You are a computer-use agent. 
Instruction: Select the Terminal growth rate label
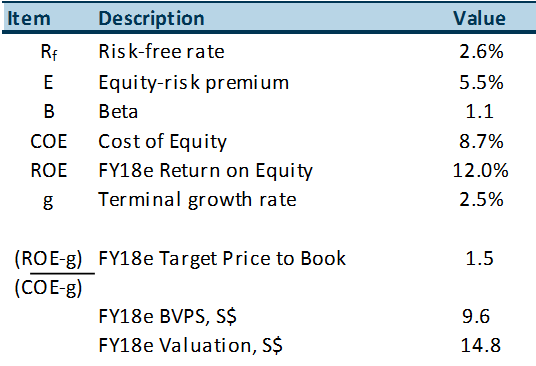coord(197,200)
